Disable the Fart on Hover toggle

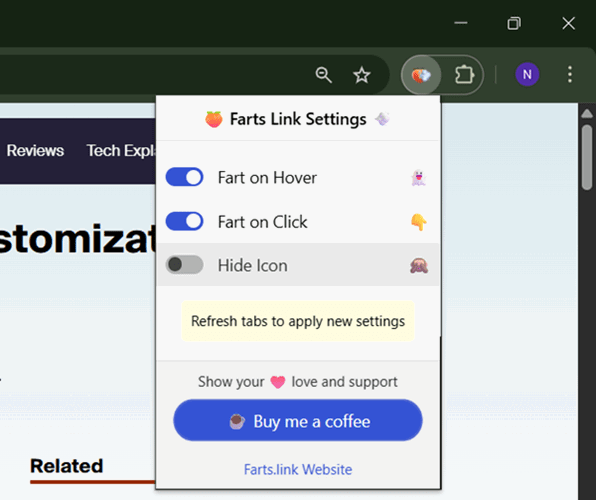point(185,177)
